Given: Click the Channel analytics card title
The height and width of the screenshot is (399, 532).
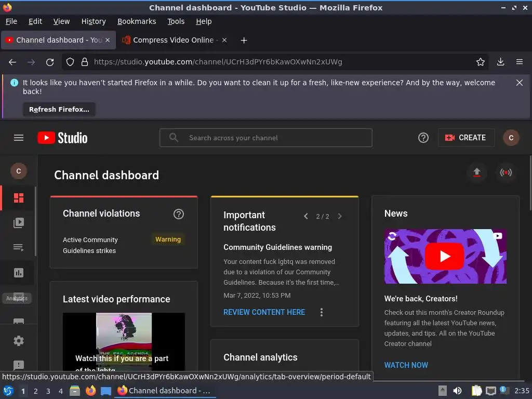Looking at the screenshot, I should click(260, 357).
